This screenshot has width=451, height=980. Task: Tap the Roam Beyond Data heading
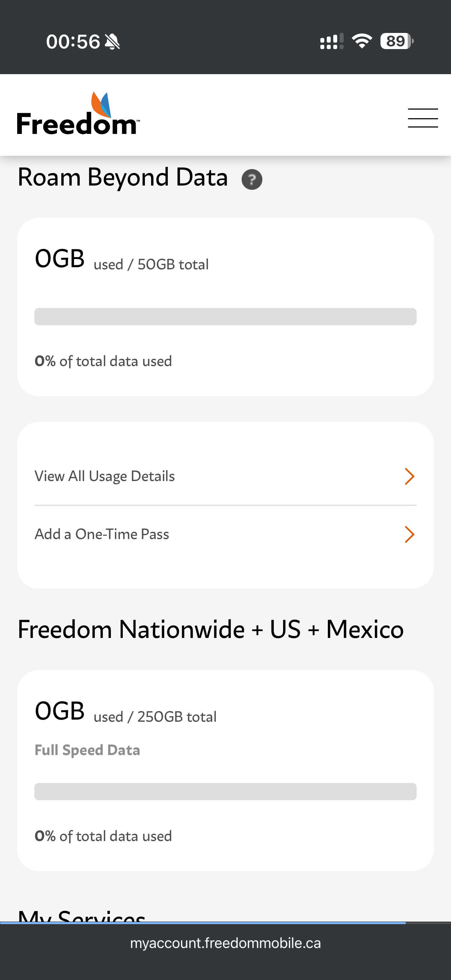123,178
